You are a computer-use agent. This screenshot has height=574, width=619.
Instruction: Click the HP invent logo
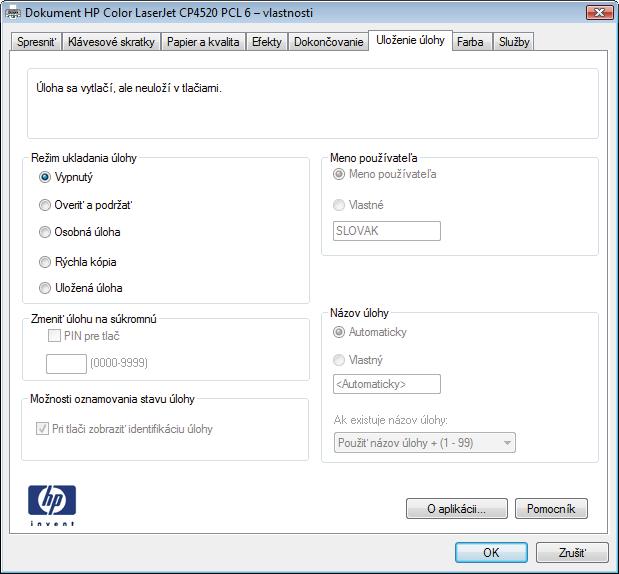coord(52,505)
